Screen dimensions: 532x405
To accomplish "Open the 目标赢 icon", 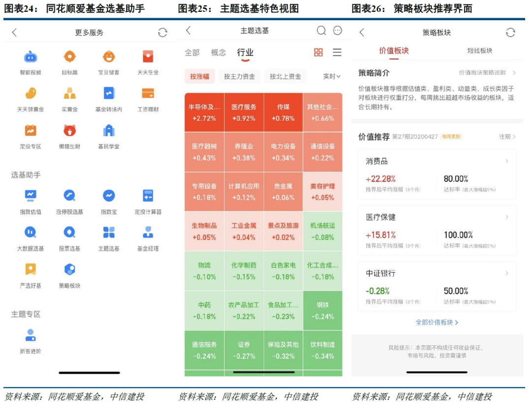I will [x=69, y=56].
